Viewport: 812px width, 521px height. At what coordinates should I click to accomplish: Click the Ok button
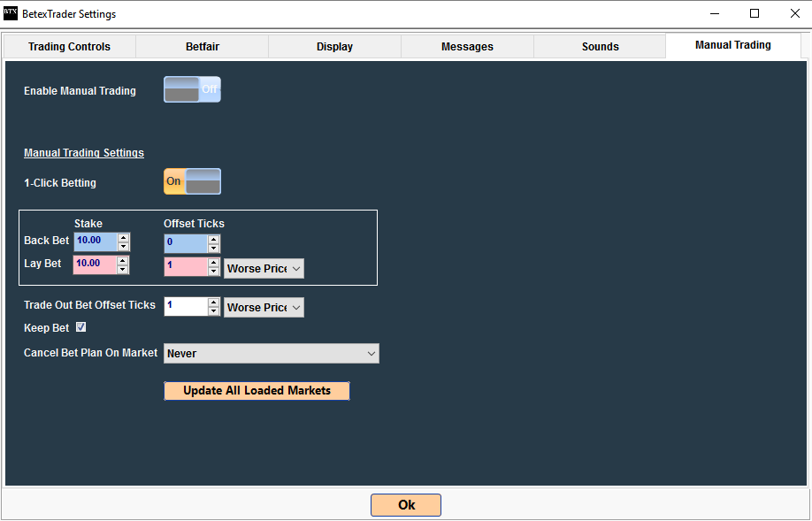[x=406, y=505]
